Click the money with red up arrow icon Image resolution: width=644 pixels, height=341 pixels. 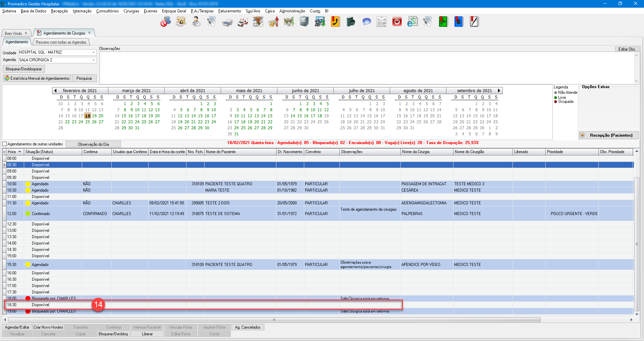[273, 22]
